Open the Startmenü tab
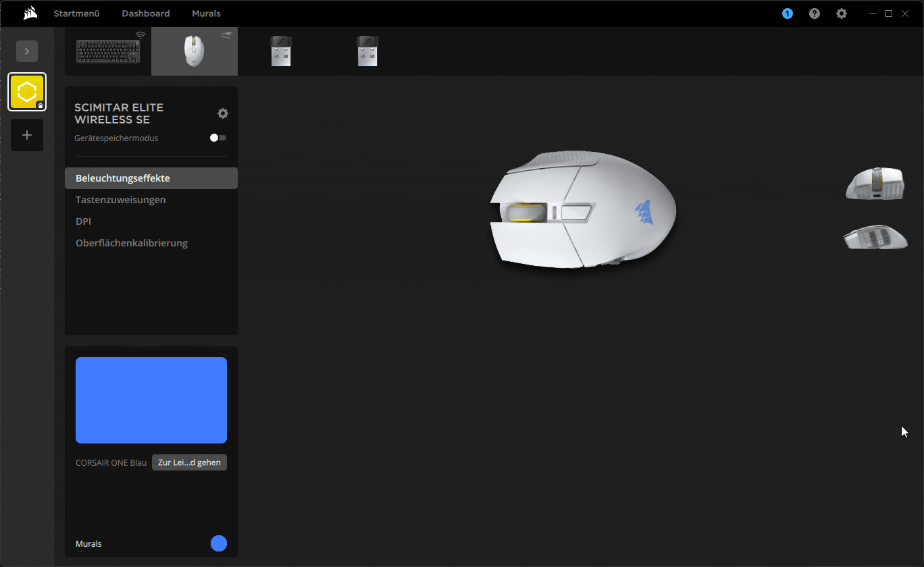Image resolution: width=924 pixels, height=567 pixels. pyautogui.click(x=76, y=13)
